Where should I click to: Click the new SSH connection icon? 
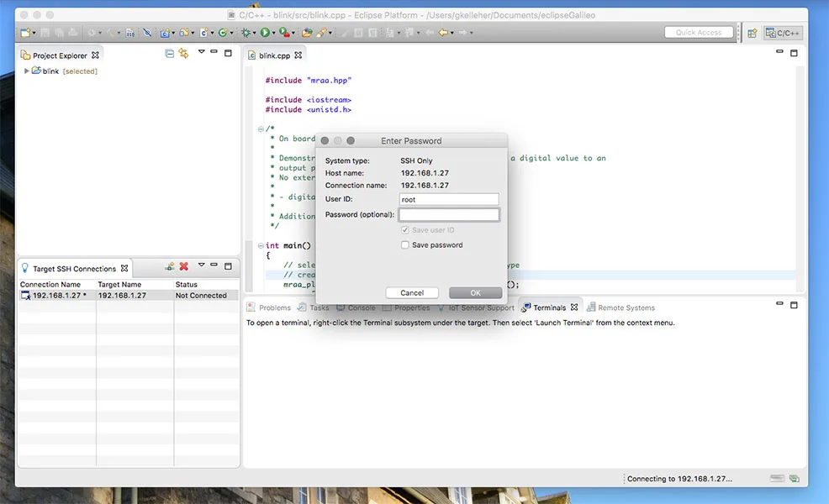click(170, 267)
